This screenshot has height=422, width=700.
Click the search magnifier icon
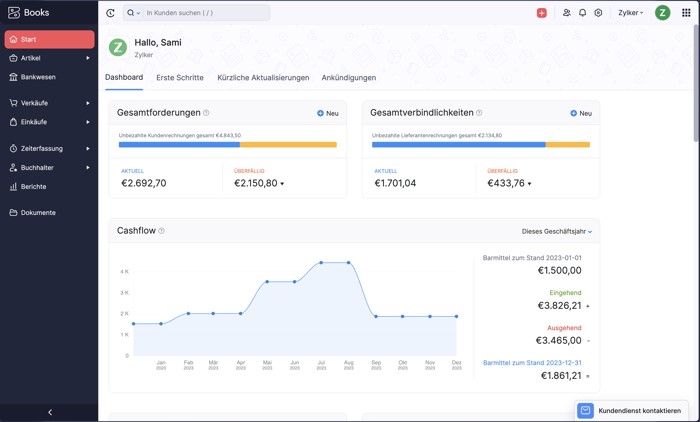pos(130,13)
